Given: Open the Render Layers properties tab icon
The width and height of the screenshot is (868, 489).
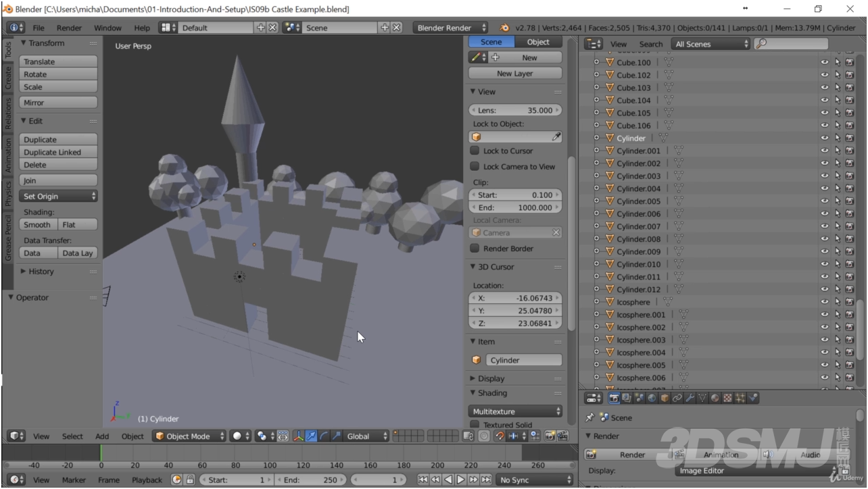Looking at the screenshot, I should pos(627,398).
